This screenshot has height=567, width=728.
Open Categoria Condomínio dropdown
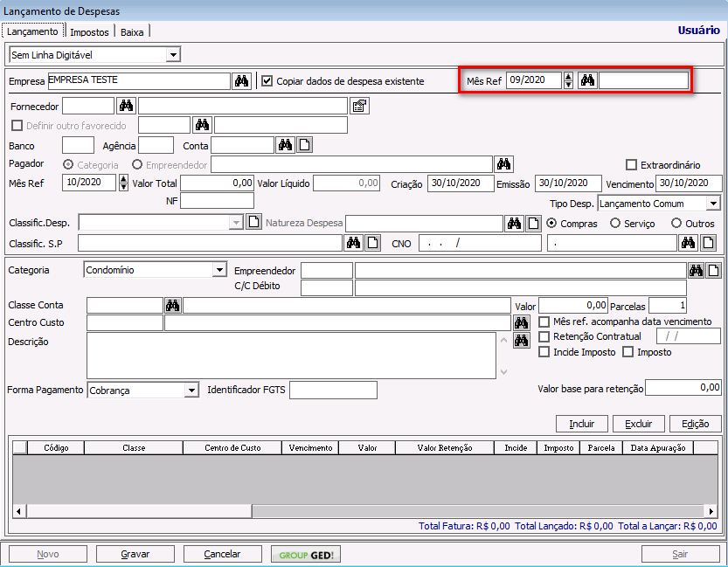coord(219,270)
